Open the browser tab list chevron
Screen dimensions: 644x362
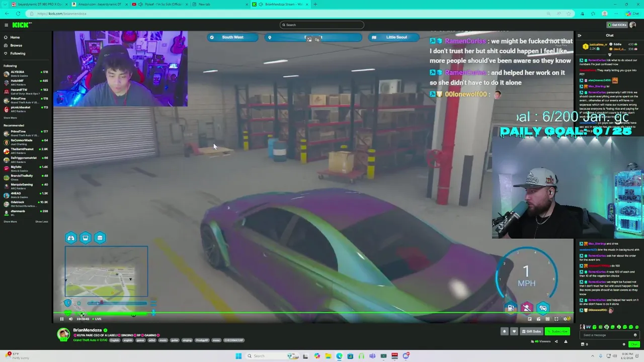[x=4, y=4]
